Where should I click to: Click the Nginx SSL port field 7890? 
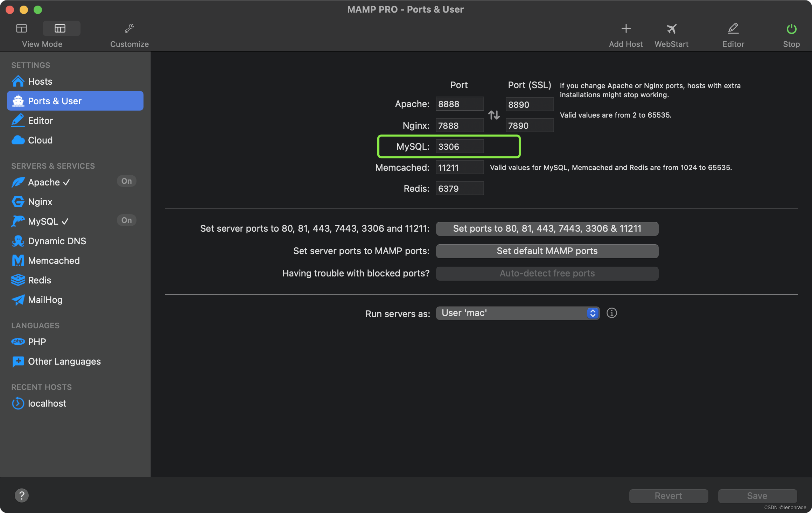pyautogui.click(x=530, y=125)
